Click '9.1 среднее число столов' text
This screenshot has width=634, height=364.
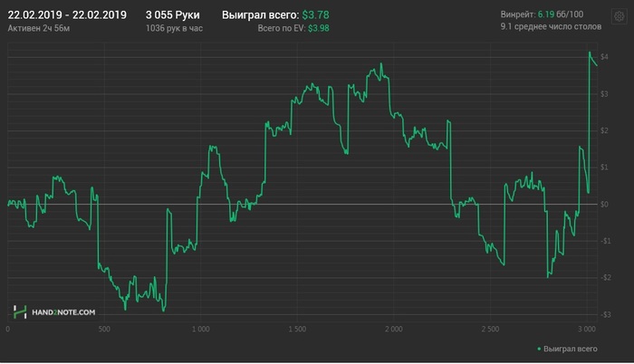coord(551,26)
